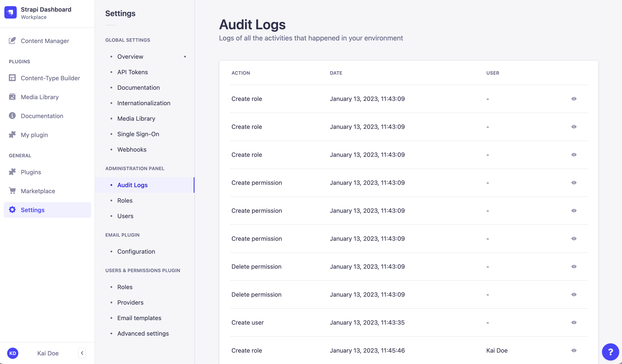Viewport: 622px width, 364px height.
Task: Click the help question mark button
Action: point(610,352)
